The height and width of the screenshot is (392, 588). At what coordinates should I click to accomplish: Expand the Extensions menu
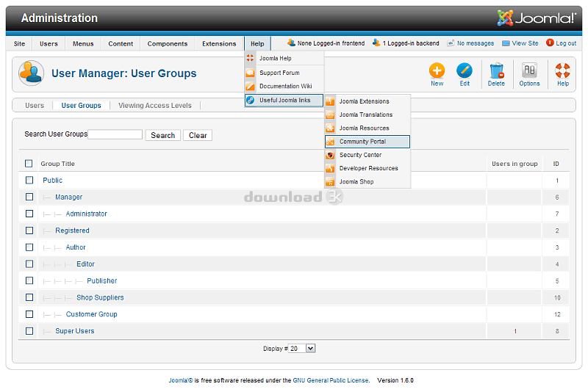pos(219,44)
